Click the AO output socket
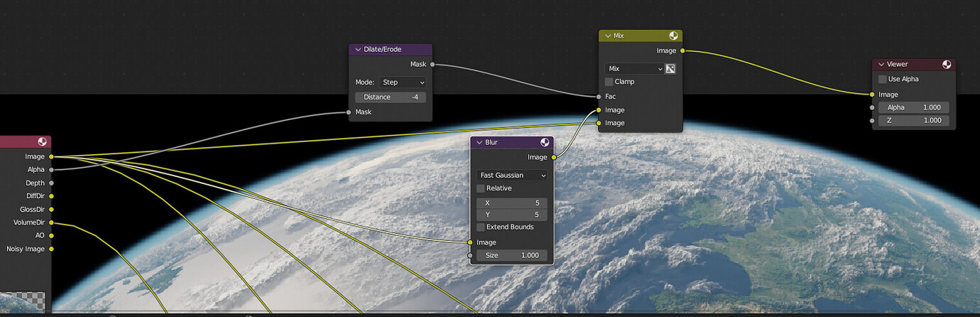The height and width of the screenshot is (317, 980). 51,235
